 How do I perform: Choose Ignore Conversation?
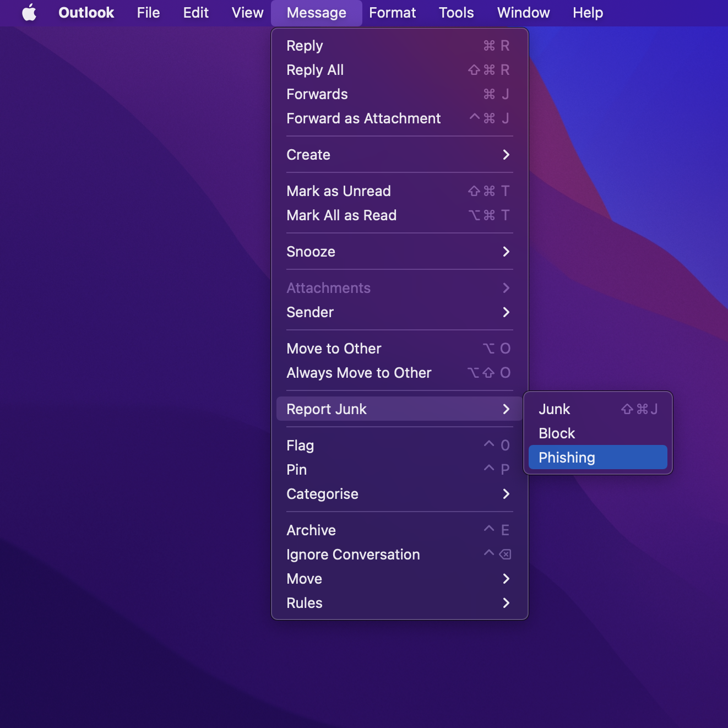click(x=400, y=555)
